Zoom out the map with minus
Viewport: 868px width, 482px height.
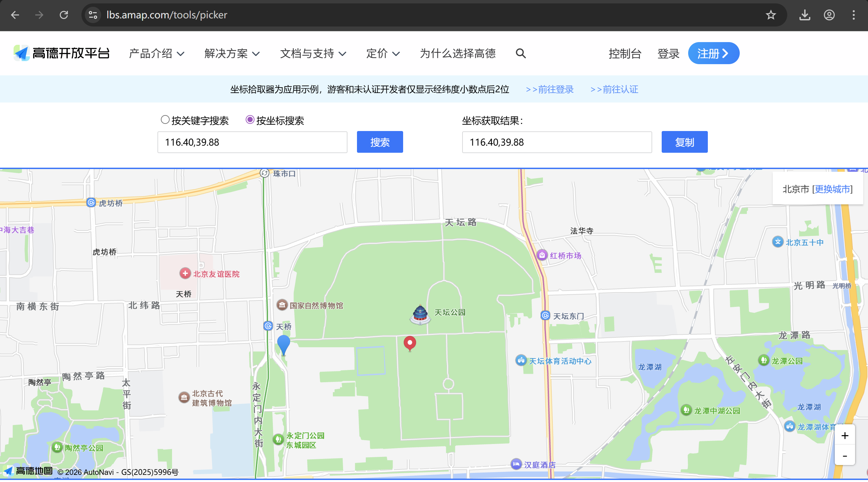point(845,456)
